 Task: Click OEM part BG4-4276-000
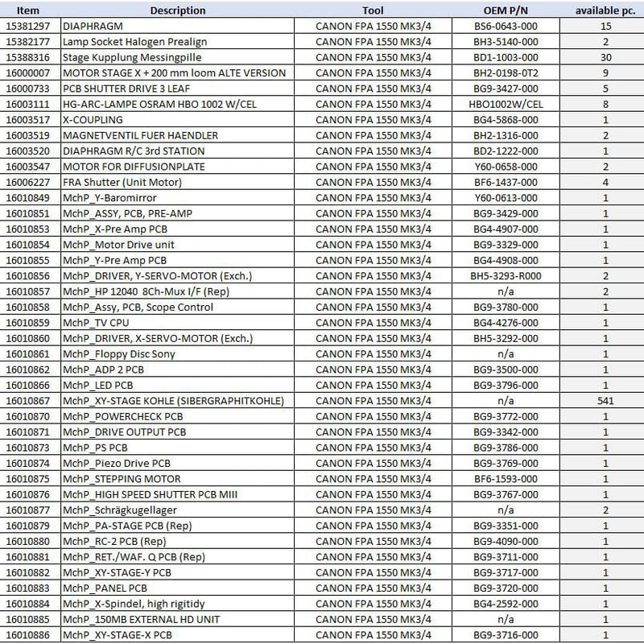506,323
